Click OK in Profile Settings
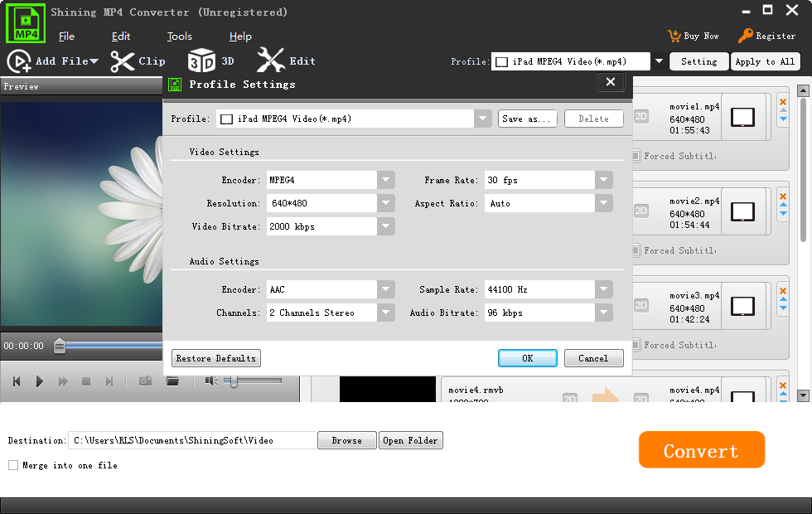Screen dimensions: 812x514 (x=528, y=358)
